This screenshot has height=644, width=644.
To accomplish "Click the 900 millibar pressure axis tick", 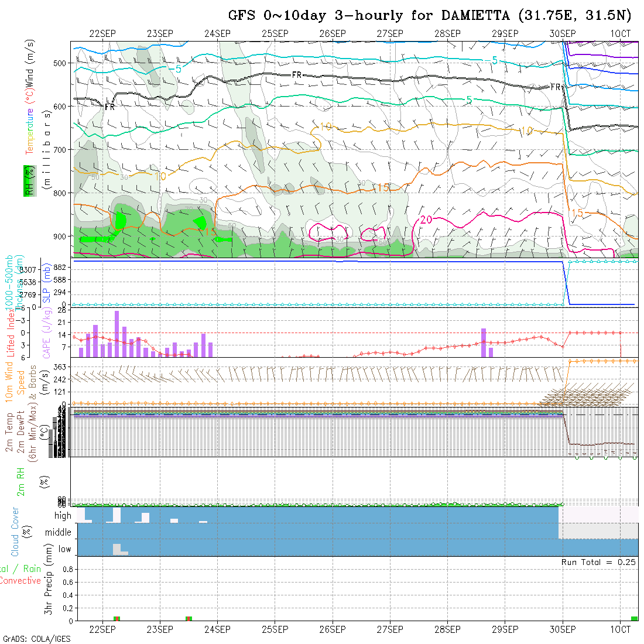I will point(62,236).
